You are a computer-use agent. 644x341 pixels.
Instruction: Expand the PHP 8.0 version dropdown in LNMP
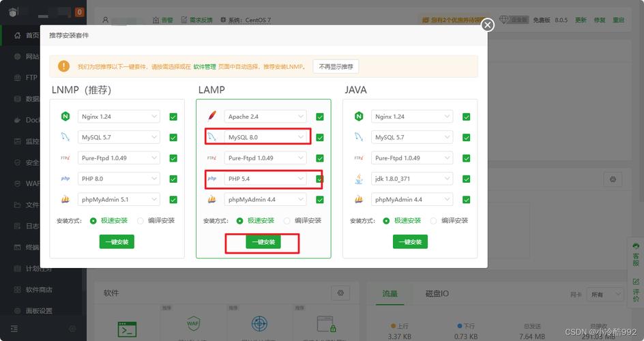pyautogui.click(x=119, y=179)
